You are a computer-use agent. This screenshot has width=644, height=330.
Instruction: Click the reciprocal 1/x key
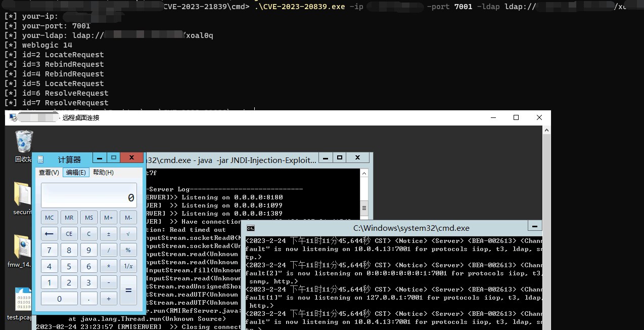(128, 266)
